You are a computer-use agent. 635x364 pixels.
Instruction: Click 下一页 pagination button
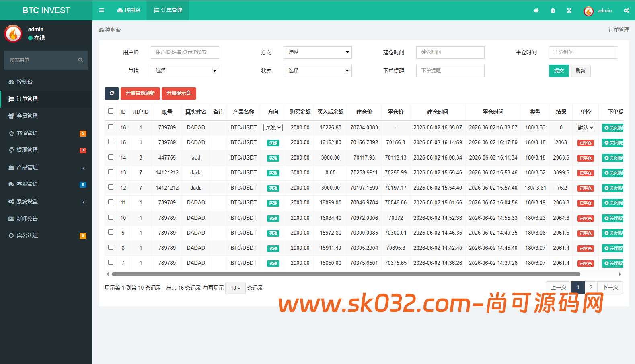(x=610, y=288)
